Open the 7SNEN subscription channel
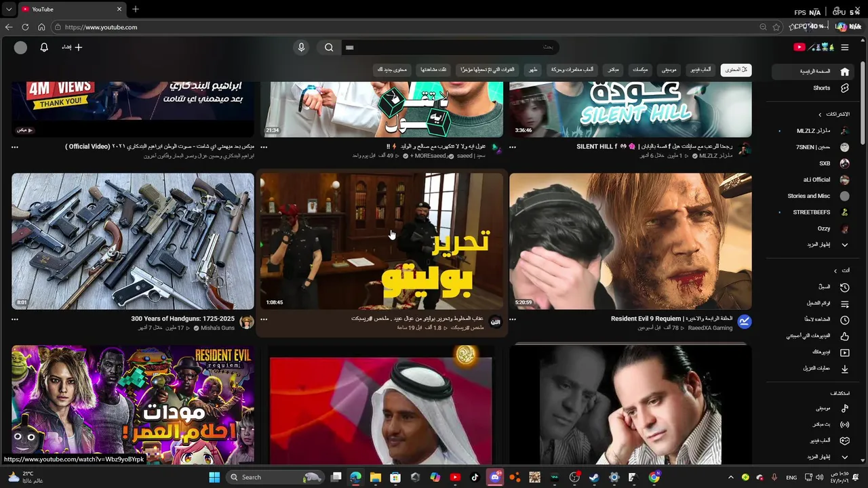Screen dimensions: 868x488 click(x=813, y=147)
